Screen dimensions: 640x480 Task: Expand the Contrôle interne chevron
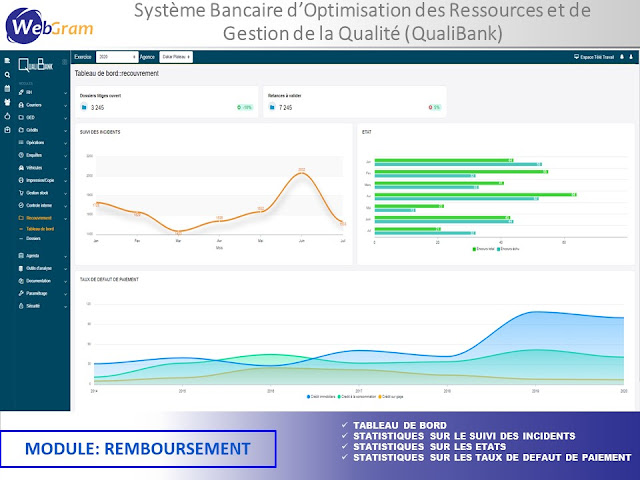click(x=65, y=206)
